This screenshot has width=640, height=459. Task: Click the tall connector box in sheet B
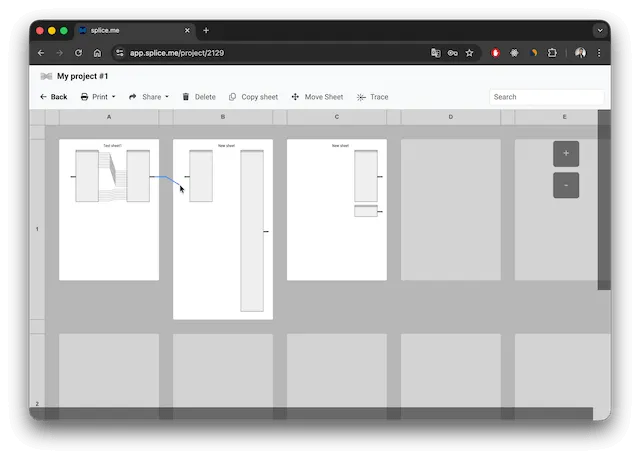[252, 231]
